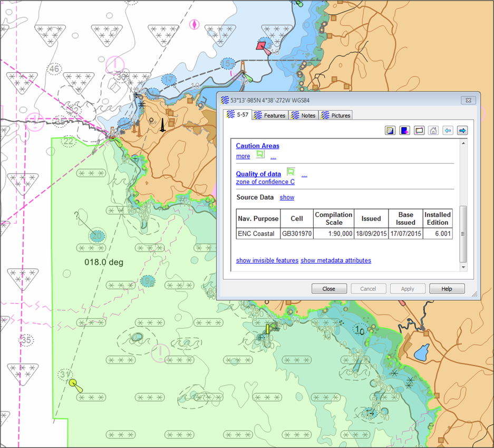Click the blue rectangle toolbar icon
This screenshot has height=448, width=494.
click(404, 130)
